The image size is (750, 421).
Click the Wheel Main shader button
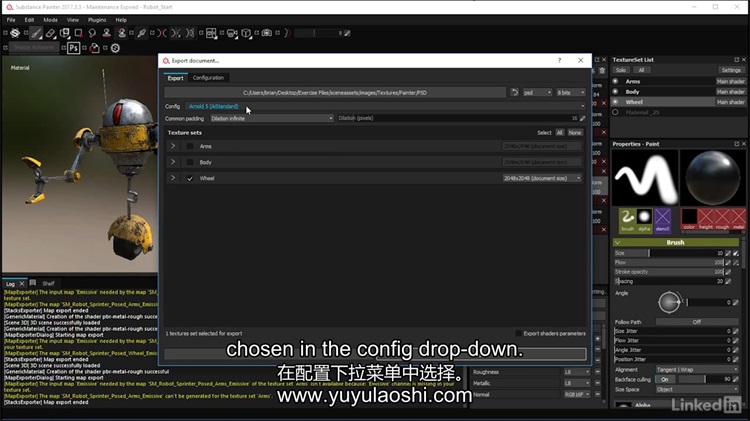click(730, 102)
